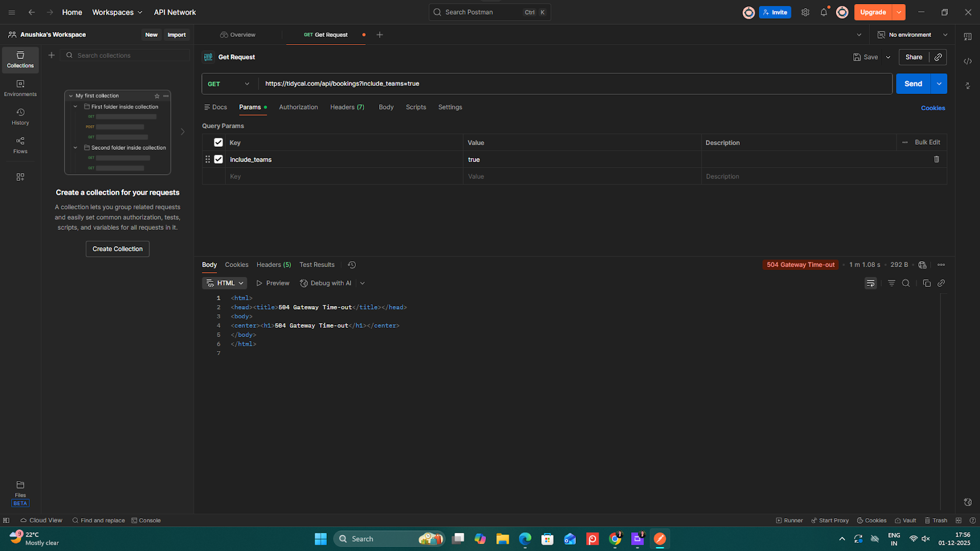This screenshot has width=980, height=551.
Task: Open the Environments sidebar panel
Action: [20, 87]
